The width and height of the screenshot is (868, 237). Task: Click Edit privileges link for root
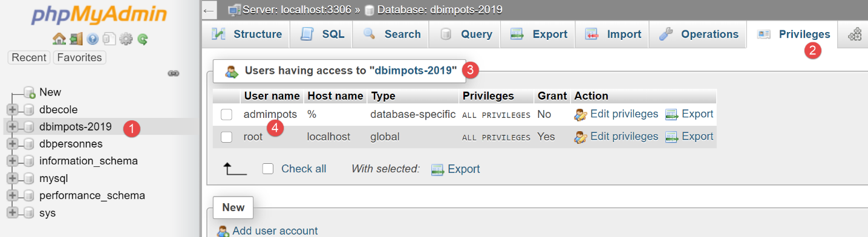pyautogui.click(x=624, y=136)
